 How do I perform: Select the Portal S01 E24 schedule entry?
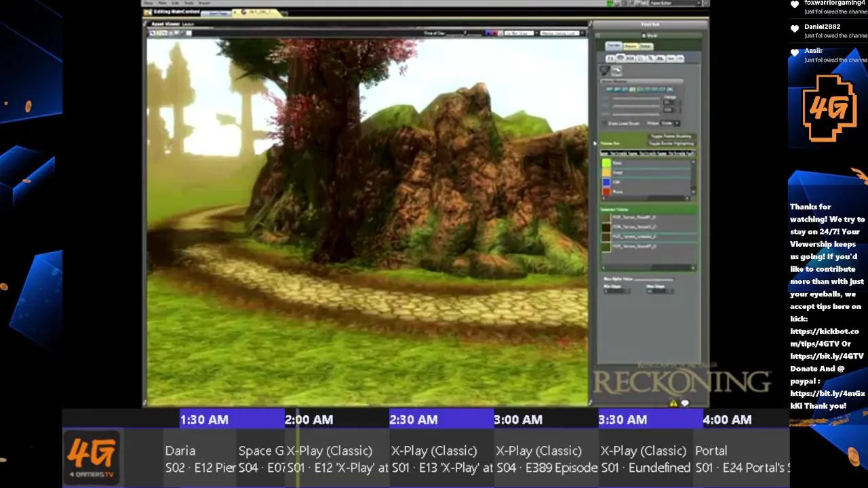tap(742, 459)
